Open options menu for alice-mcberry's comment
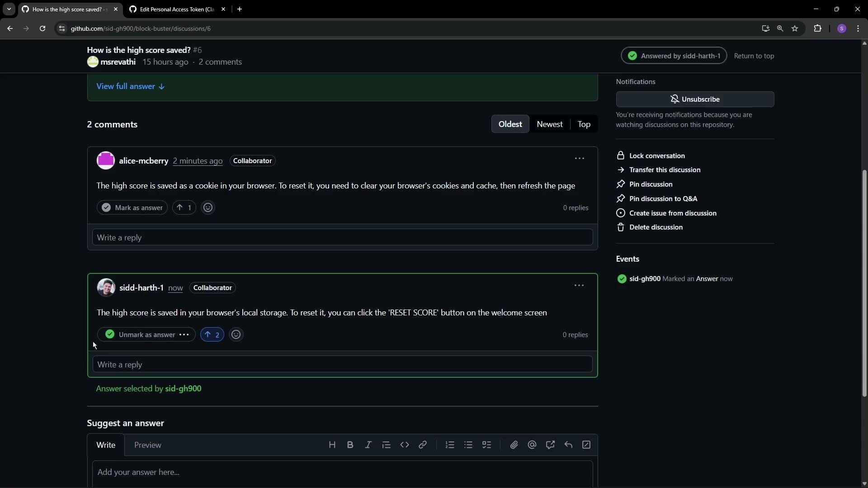This screenshot has width=868, height=488. (x=580, y=159)
